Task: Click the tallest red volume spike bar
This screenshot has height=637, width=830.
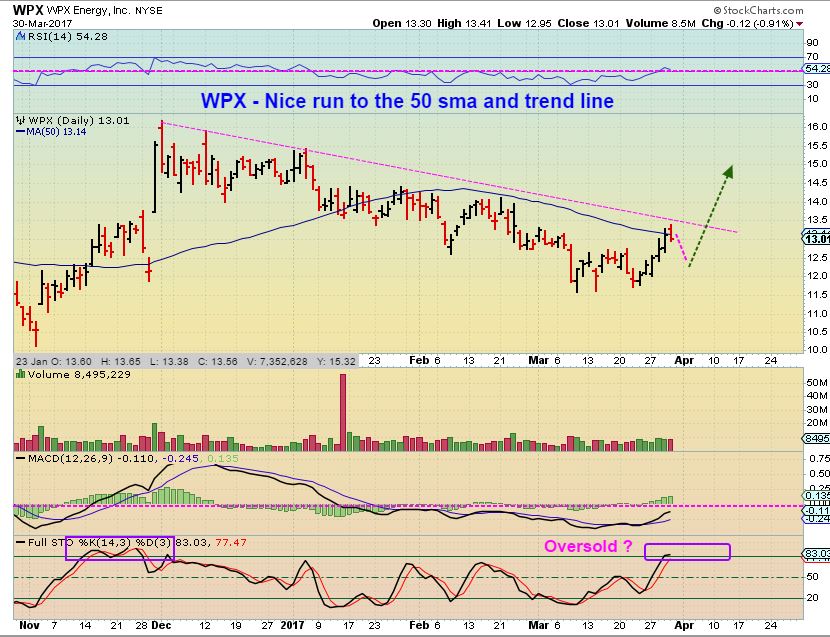Action: (x=342, y=412)
